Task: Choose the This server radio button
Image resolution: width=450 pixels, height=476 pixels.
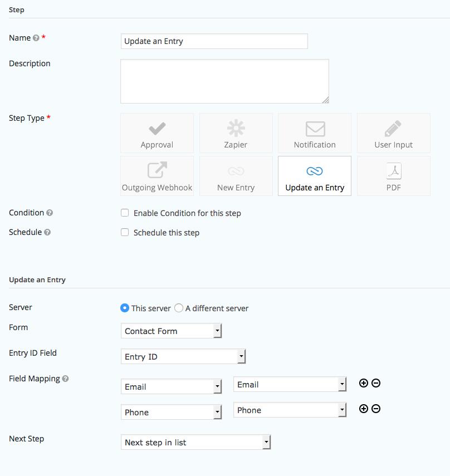Action: coord(125,308)
